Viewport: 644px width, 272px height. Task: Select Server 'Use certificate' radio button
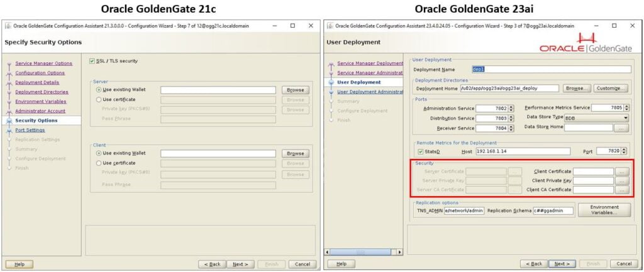coord(98,99)
